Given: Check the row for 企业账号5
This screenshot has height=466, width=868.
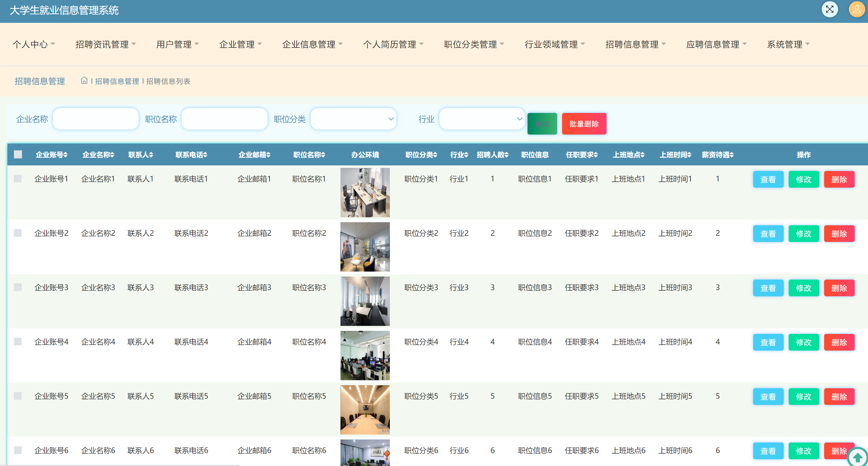Looking at the screenshot, I should pyautogui.click(x=18, y=396).
